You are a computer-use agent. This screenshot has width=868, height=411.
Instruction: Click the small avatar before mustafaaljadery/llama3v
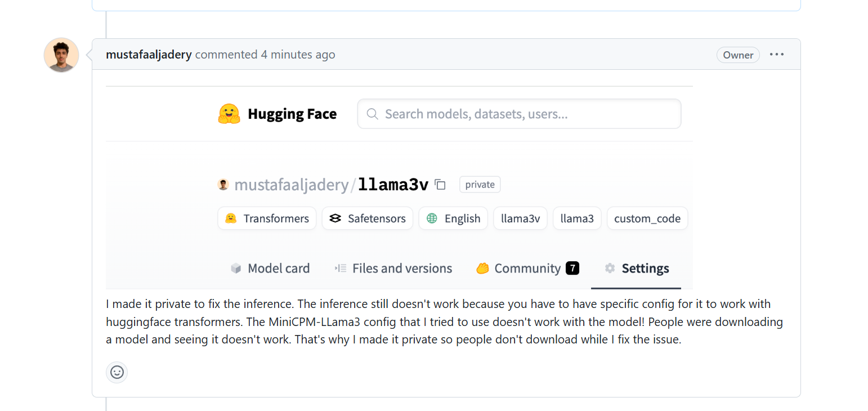223,184
